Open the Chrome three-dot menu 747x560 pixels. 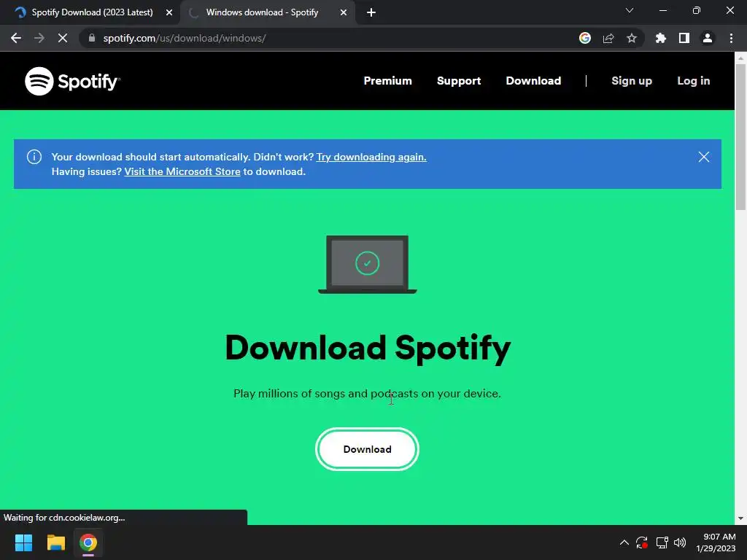pos(731,38)
